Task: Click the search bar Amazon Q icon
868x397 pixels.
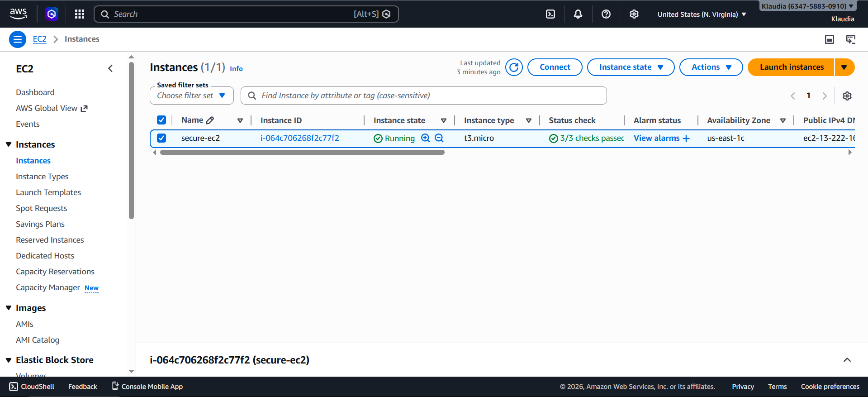Action: point(386,14)
